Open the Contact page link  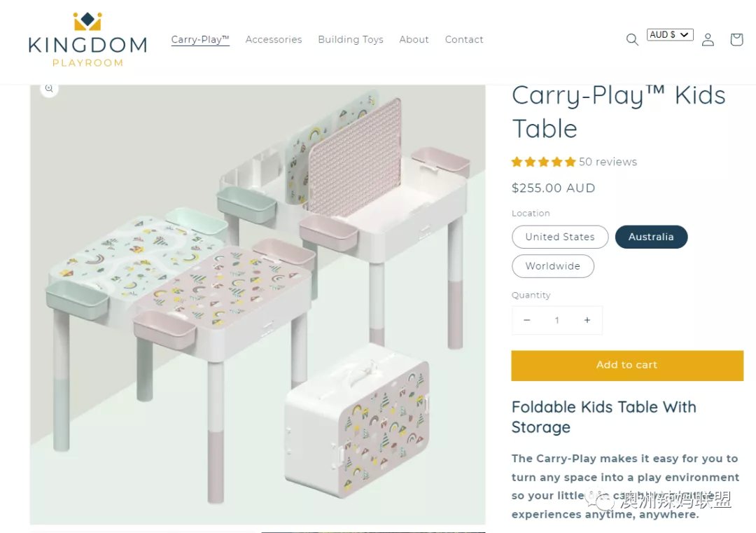click(464, 39)
